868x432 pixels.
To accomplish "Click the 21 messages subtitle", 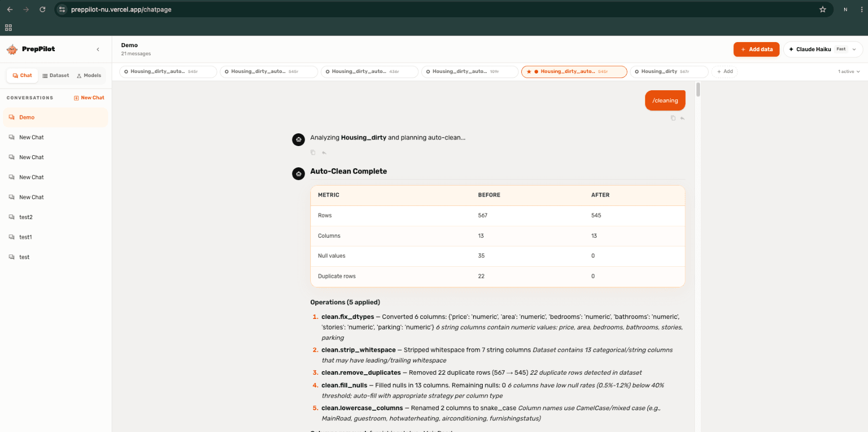I will coord(136,54).
